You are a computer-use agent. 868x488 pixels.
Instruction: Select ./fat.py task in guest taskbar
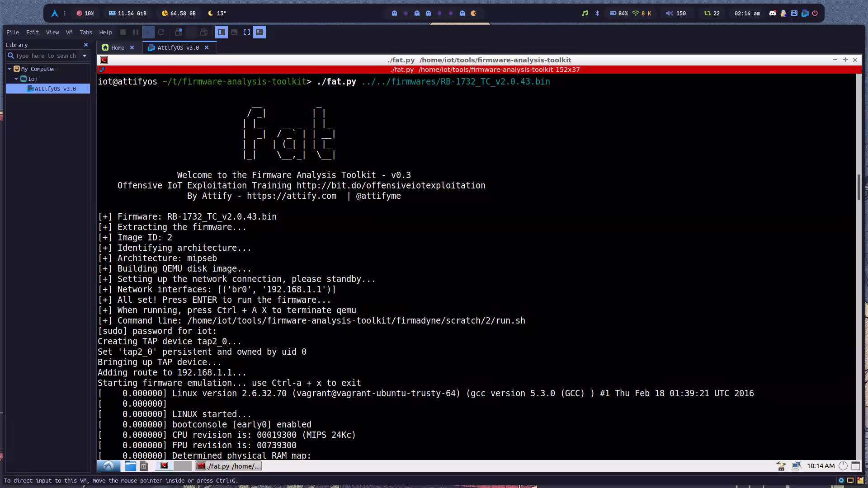click(229, 466)
